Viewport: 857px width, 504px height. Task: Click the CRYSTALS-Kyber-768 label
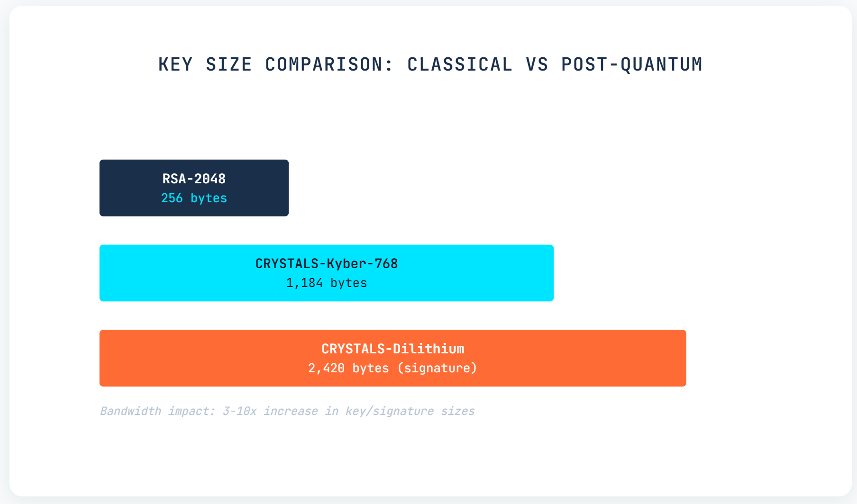(327, 263)
